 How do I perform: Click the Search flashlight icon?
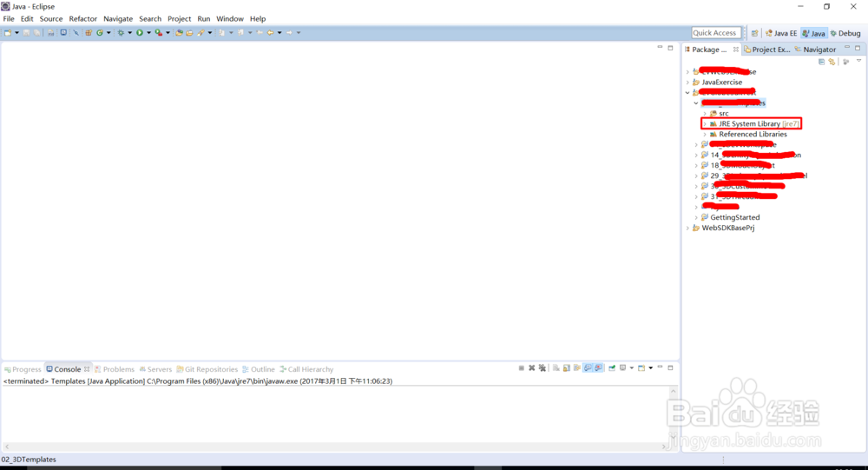(x=201, y=33)
